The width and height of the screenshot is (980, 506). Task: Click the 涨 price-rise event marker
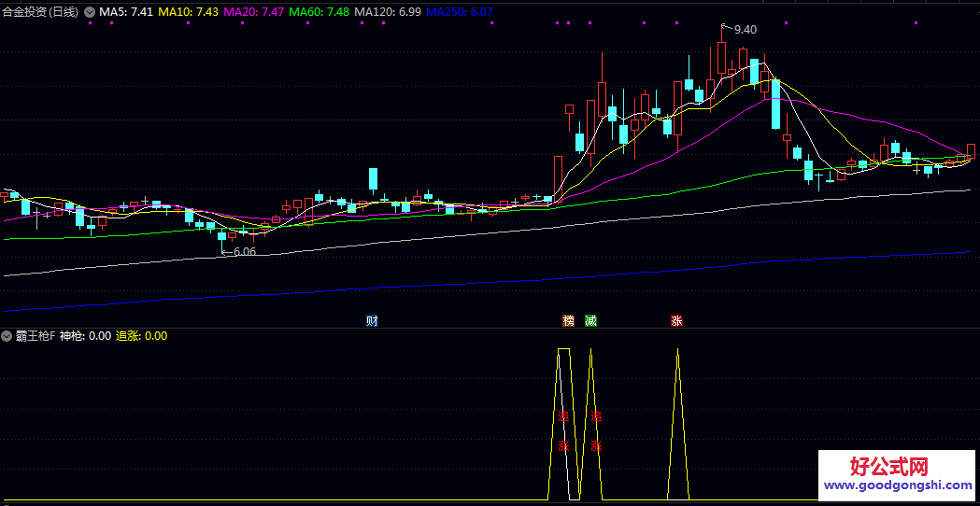(x=676, y=321)
